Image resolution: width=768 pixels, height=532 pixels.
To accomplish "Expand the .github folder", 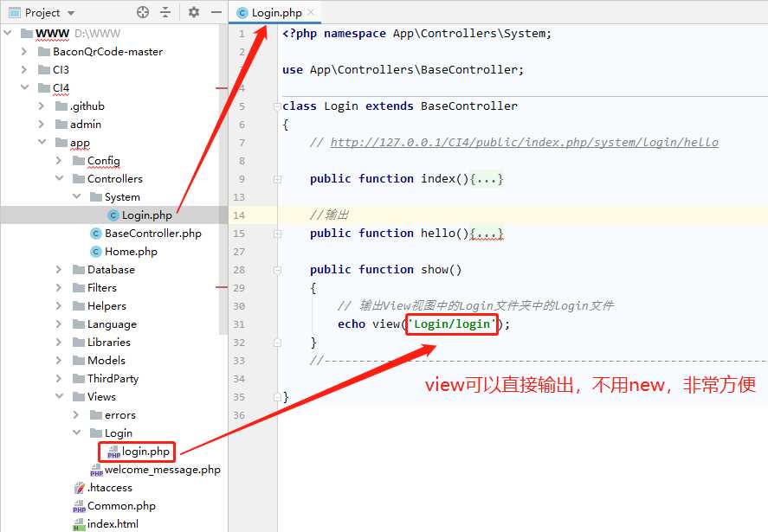I will pos(42,106).
